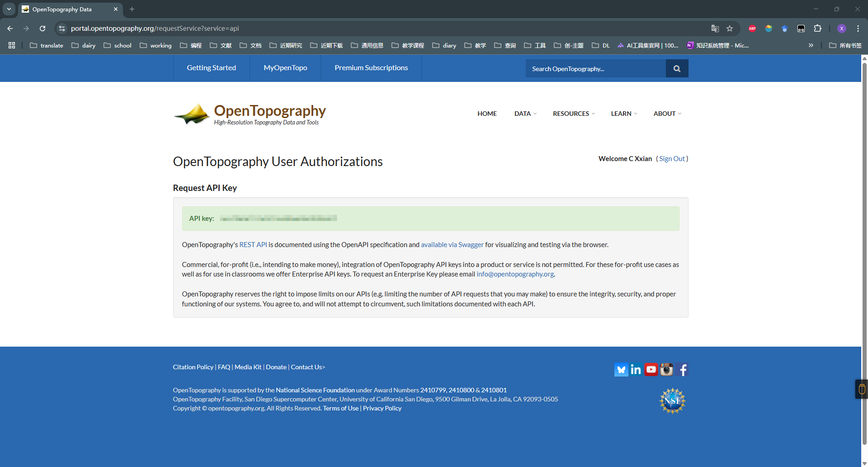
Task: Open the site information icon in address bar
Action: coord(62,29)
